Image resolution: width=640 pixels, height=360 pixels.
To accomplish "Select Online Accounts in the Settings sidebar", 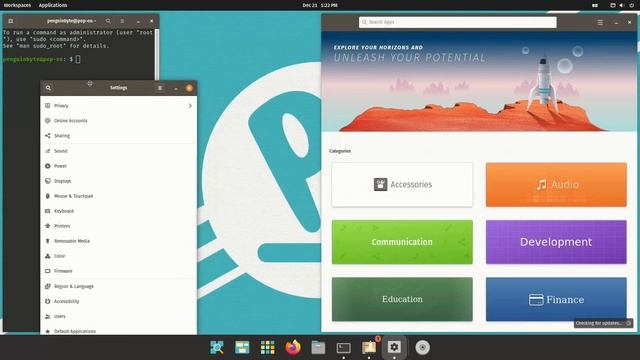I will coord(118,121).
